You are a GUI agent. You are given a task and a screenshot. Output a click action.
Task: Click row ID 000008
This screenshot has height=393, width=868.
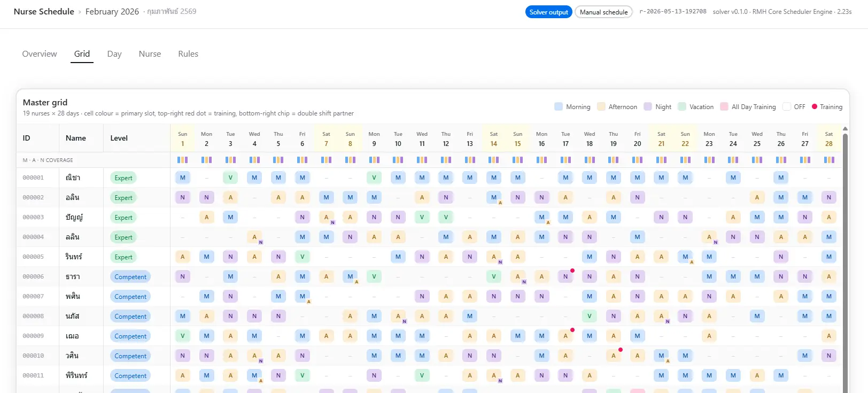point(33,316)
